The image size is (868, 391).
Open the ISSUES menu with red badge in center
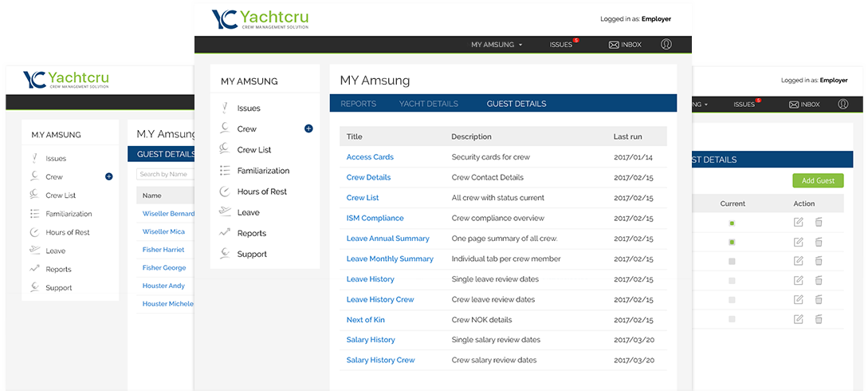coord(563,45)
